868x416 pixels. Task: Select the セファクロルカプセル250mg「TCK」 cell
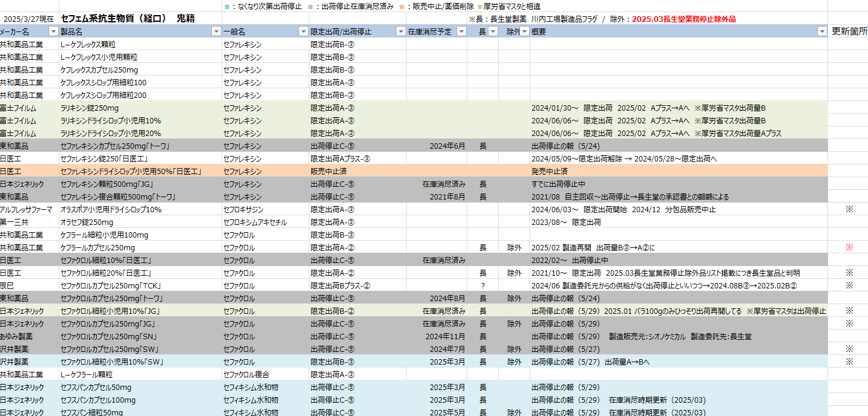point(140,285)
